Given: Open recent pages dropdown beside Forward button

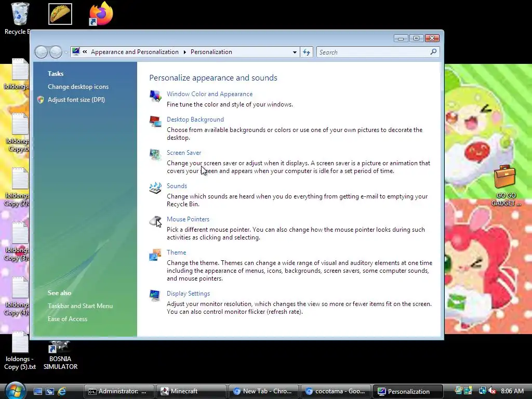Looking at the screenshot, I should [66, 52].
